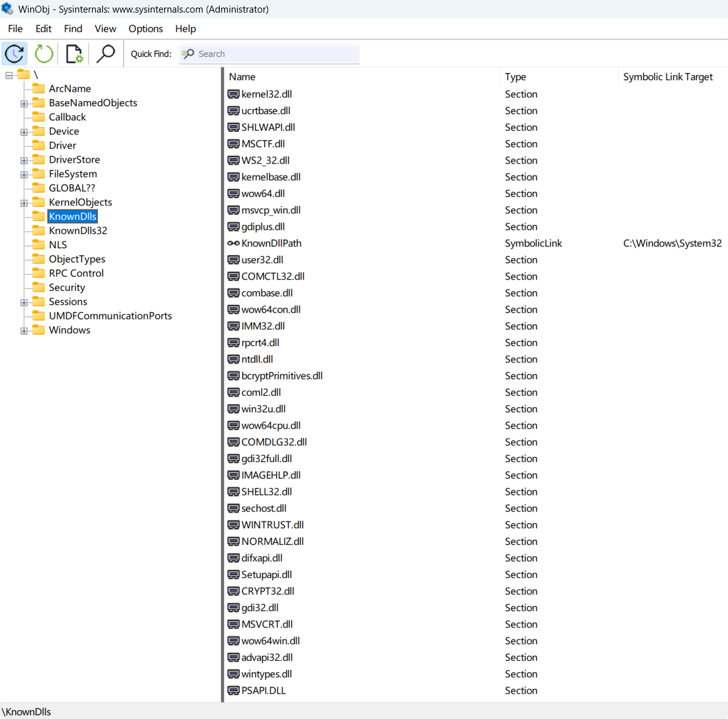728x719 pixels.
Task: Select the Setupapi.dll row
Action: (476, 574)
